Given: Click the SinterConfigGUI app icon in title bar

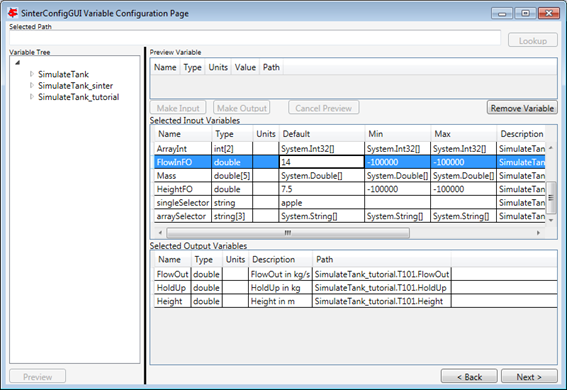Looking at the screenshot, I should [x=13, y=13].
